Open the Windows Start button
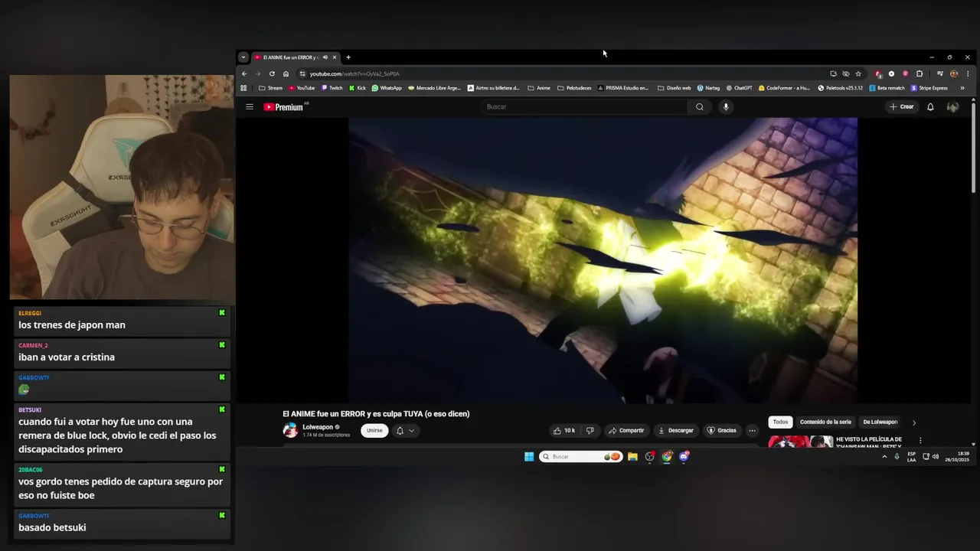The width and height of the screenshot is (980, 551). pos(529,457)
